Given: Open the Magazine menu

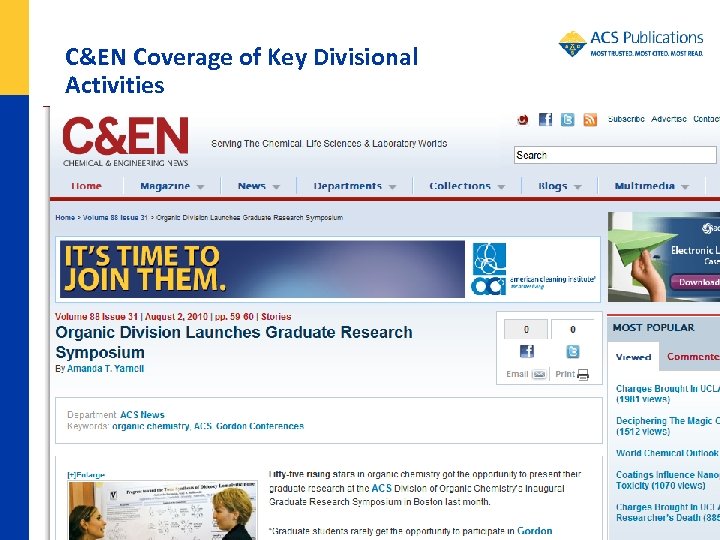Looking at the screenshot, I should tap(165, 186).
